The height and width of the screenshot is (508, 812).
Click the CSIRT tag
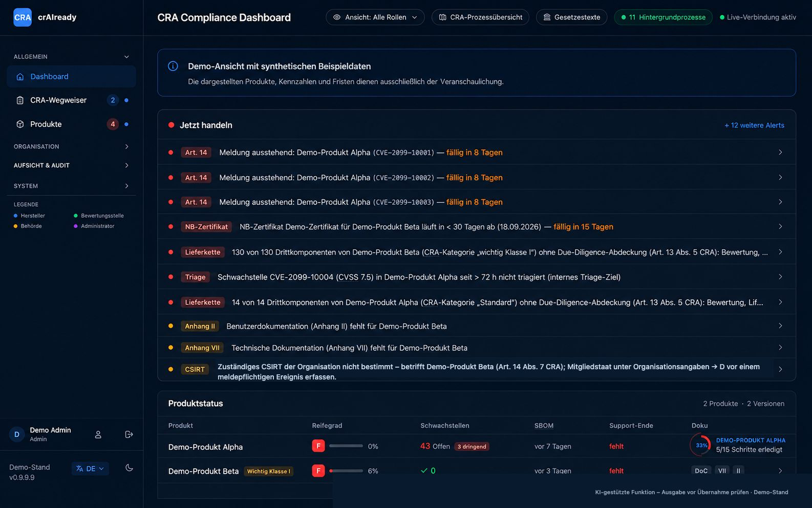[195, 369]
